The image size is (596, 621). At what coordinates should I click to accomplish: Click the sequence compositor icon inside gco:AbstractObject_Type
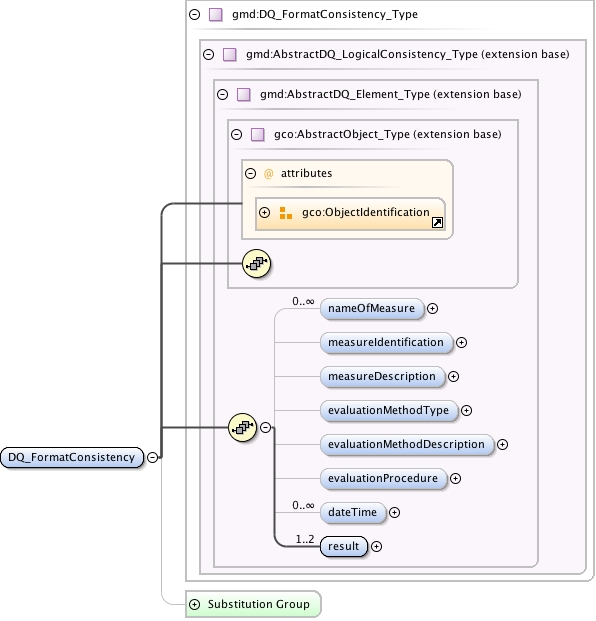(x=257, y=263)
